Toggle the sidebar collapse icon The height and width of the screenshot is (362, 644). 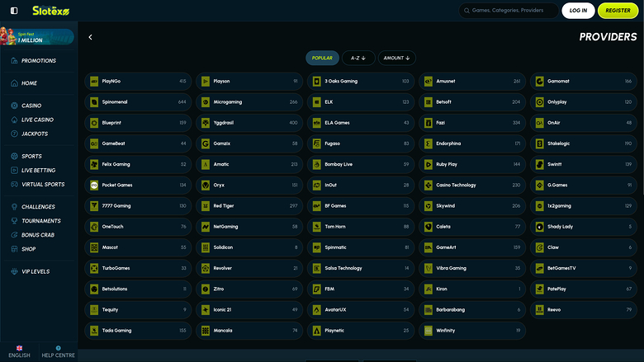click(14, 11)
